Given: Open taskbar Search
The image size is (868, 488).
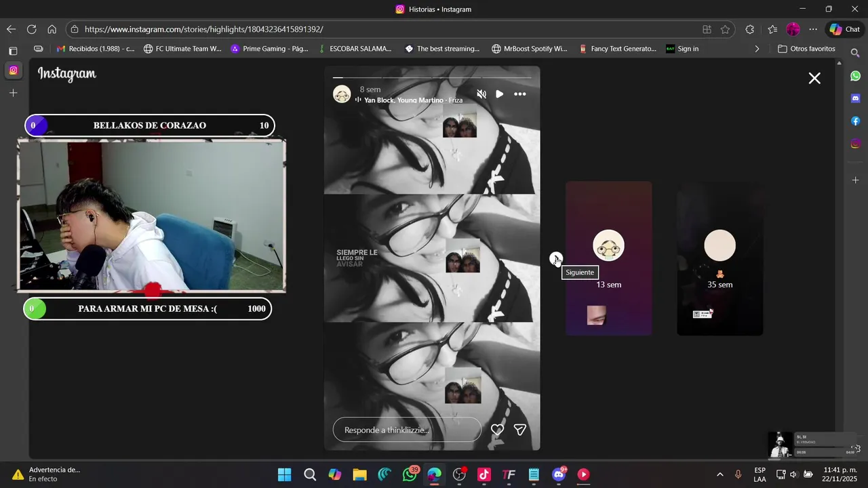Looking at the screenshot, I should tap(310, 474).
